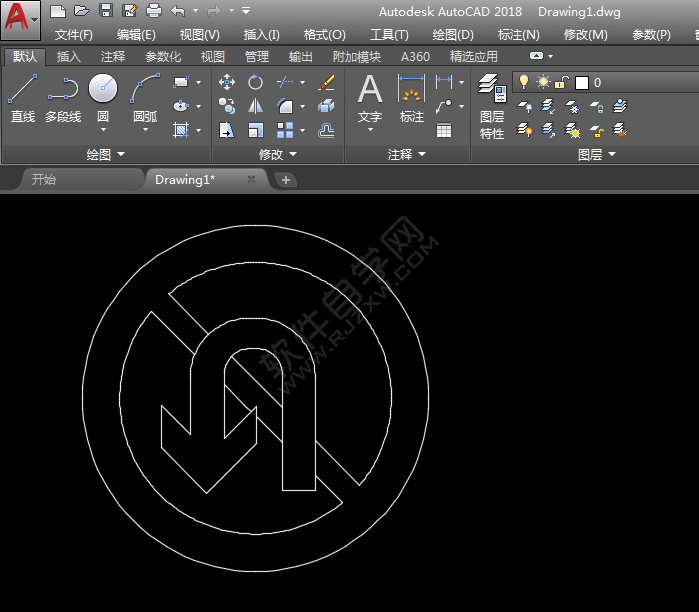Screen dimensions: 699x612
Task: Select the Circle (圆) tool
Action: pos(103,96)
